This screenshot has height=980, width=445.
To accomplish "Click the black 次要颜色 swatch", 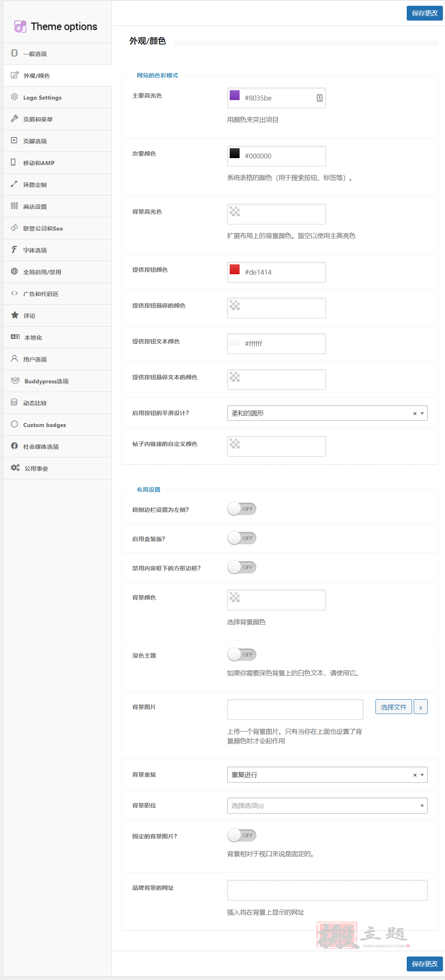I will pos(235,153).
